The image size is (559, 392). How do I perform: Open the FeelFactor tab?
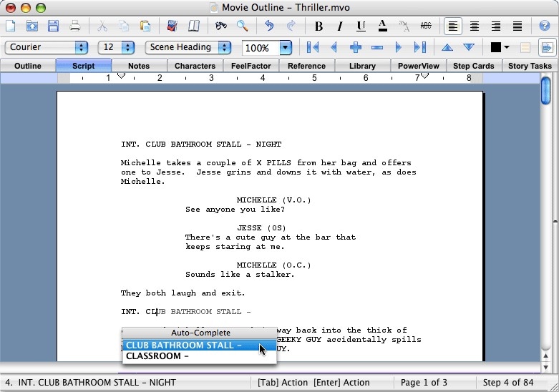coord(251,66)
